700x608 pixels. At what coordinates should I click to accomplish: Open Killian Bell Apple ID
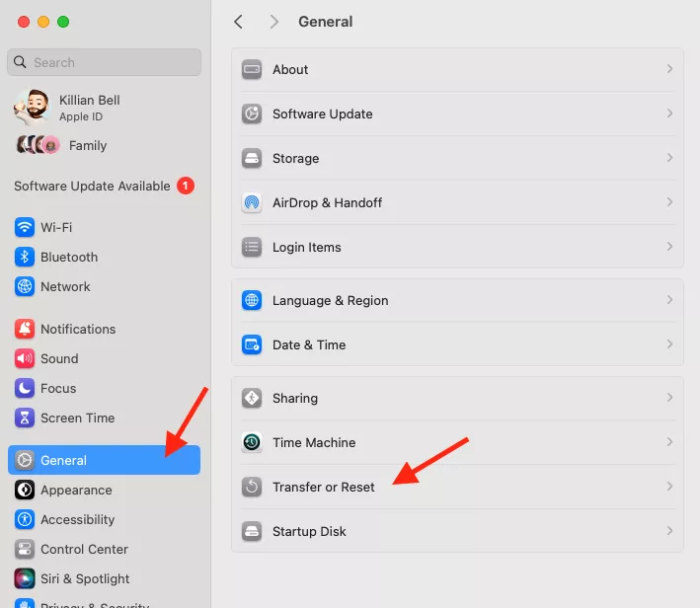104,108
